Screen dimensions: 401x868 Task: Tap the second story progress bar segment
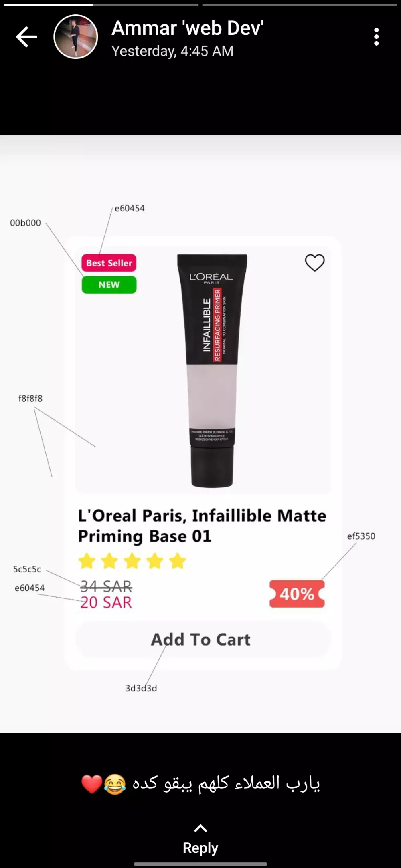[300, 5]
